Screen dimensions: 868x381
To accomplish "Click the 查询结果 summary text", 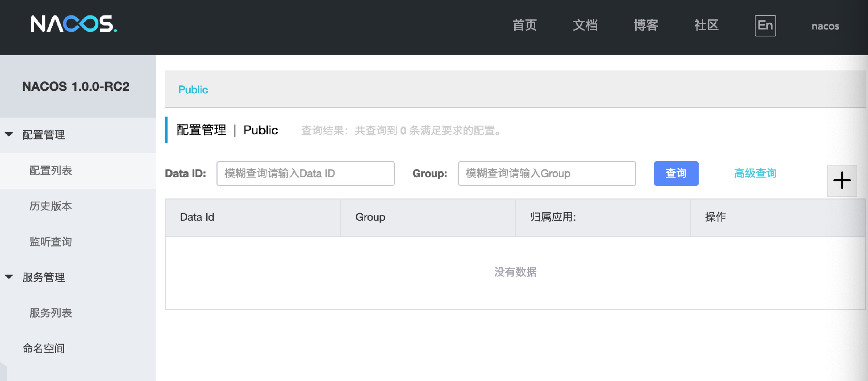I will pyautogui.click(x=401, y=131).
